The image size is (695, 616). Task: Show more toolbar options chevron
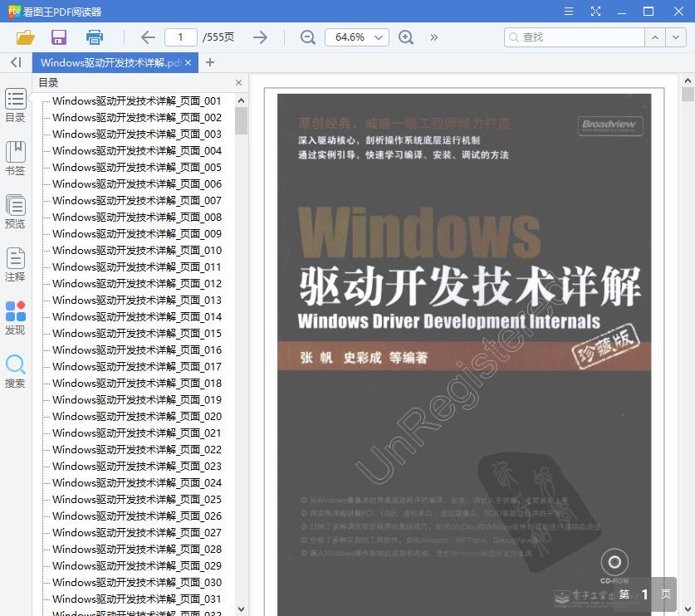click(434, 37)
